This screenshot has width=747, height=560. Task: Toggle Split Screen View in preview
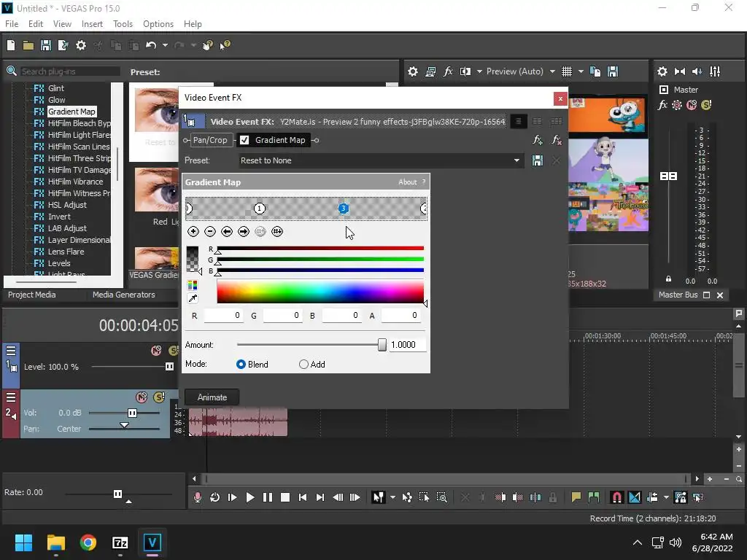(x=465, y=71)
